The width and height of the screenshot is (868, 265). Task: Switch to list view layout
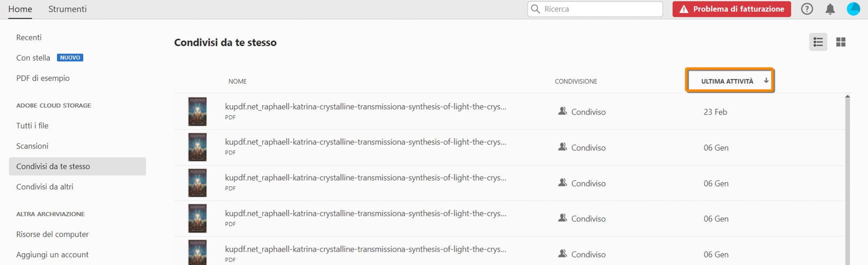point(818,42)
